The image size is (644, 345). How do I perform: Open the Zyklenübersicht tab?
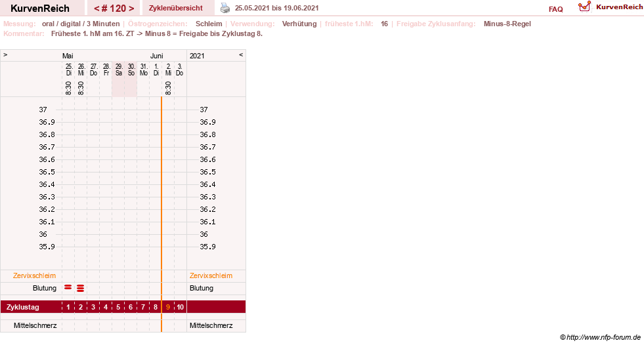point(176,8)
